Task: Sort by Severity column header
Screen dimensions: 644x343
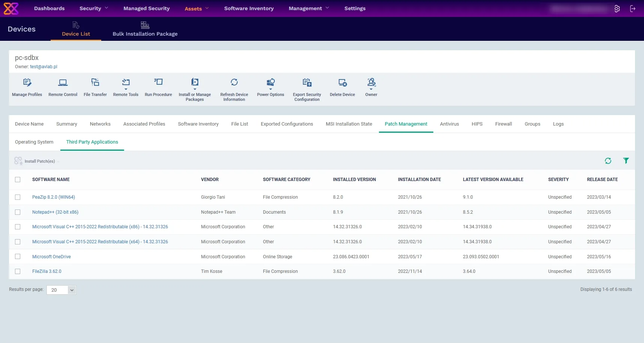Action: [x=558, y=180]
